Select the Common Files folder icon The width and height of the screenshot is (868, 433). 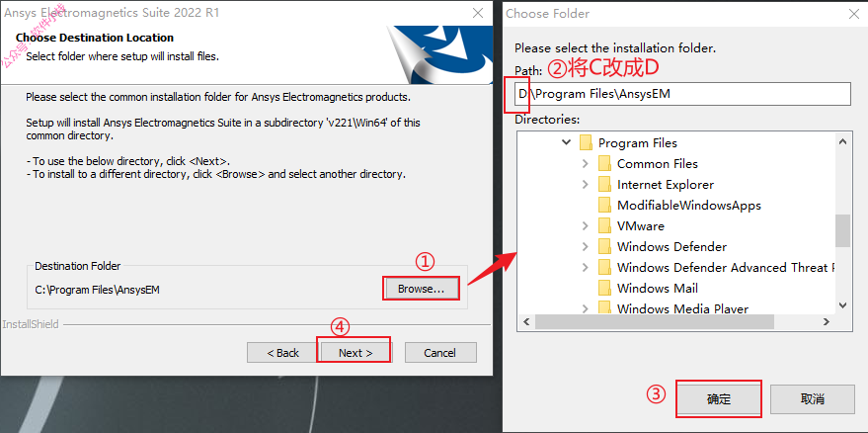point(604,163)
